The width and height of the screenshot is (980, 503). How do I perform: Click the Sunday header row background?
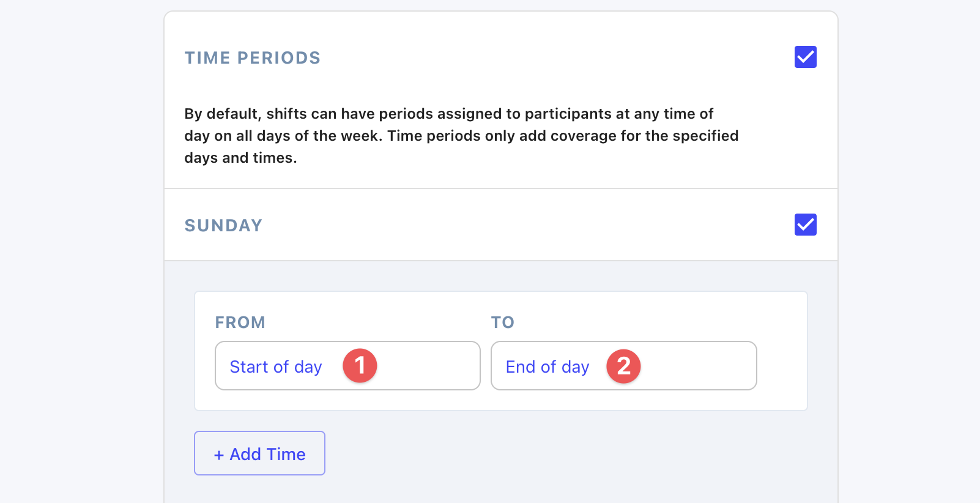[501, 225]
